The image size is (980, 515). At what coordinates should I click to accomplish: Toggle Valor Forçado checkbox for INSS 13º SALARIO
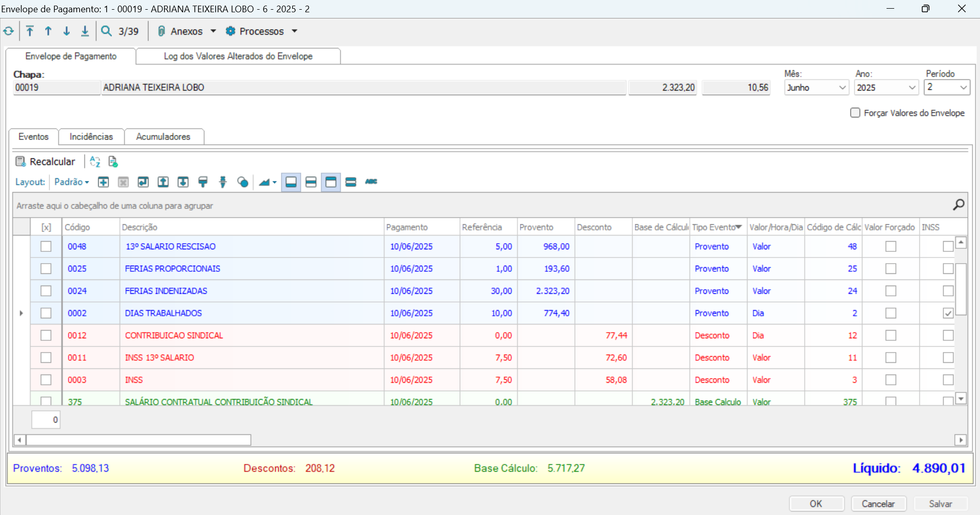(891, 358)
